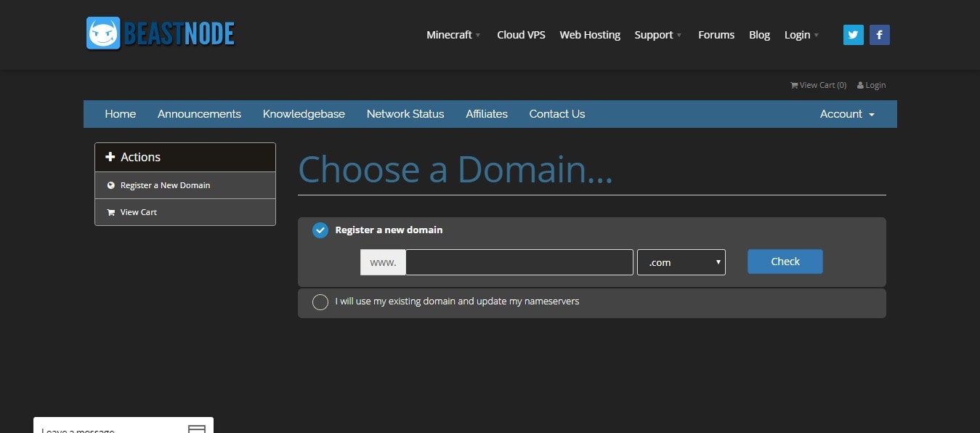Viewport: 980px width, 433px height.
Task: Open the Facebook social icon
Action: (880, 35)
